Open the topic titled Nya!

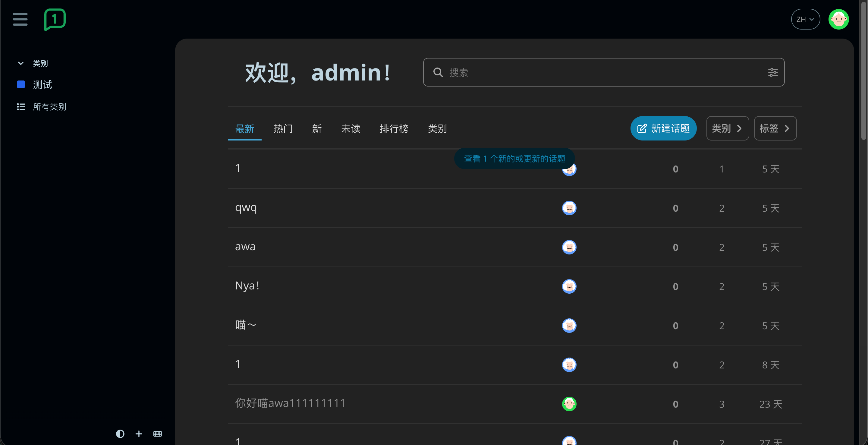247,286
